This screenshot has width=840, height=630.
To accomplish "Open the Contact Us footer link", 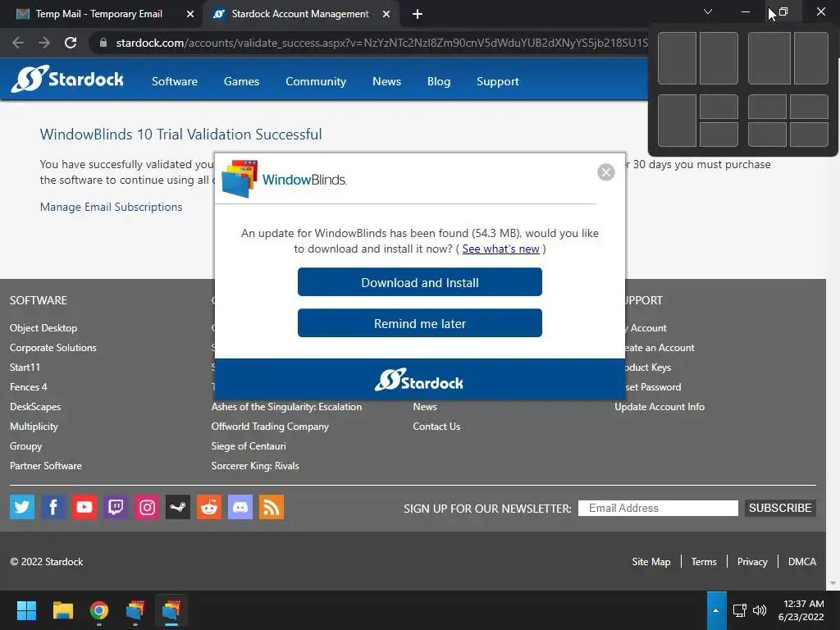I will click(436, 427).
